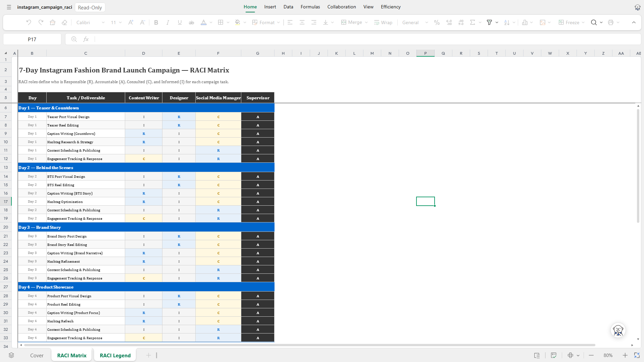Collapse the toolbar with the up chevron
Screen dimensions: 644x362
(634, 22)
